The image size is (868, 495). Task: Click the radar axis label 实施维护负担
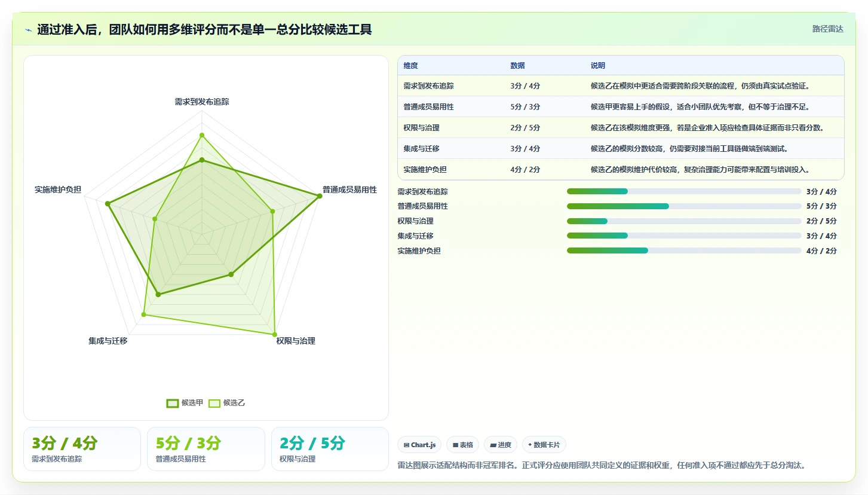pyautogui.click(x=58, y=190)
